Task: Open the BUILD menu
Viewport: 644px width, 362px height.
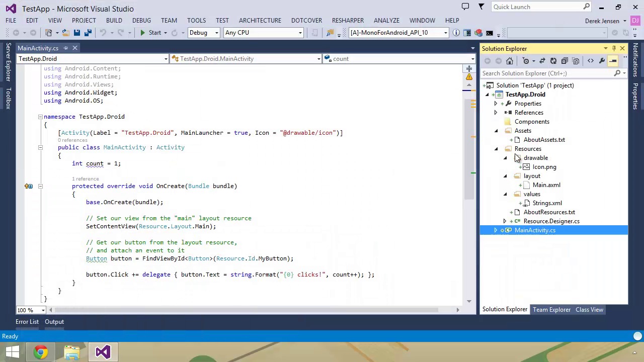Action: point(114,21)
